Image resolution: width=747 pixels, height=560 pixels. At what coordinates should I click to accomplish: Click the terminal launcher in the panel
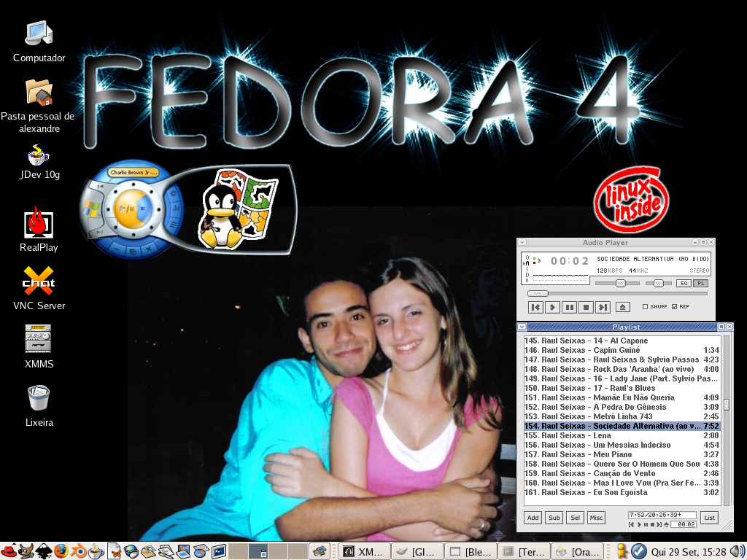click(x=219, y=551)
